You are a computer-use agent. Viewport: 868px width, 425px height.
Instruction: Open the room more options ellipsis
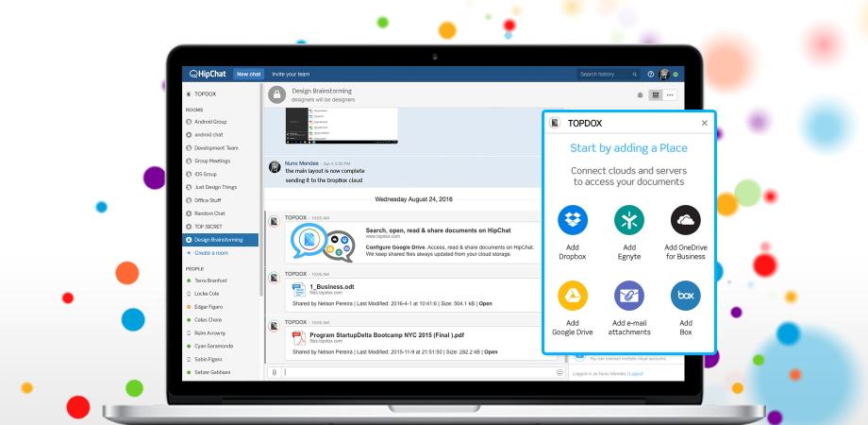(670, 95)
